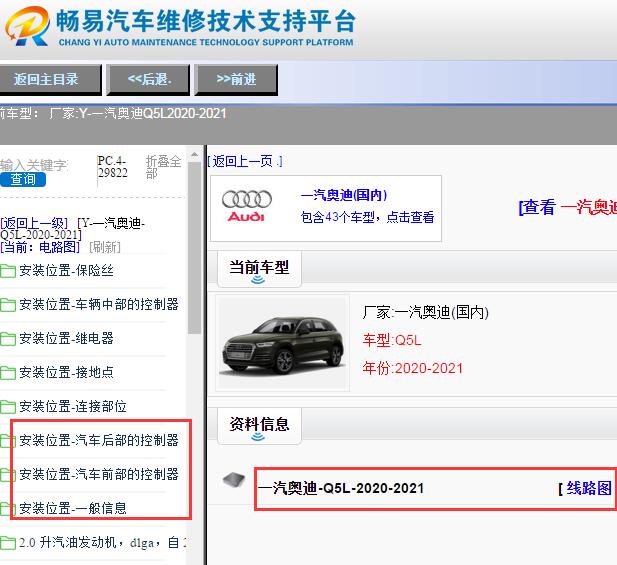Image resolution: width=617 pixels, height=565 pixels.
Task: Click the Y-一汽奥迪-Q5L-2020-2021 breadcrumb text
Action: 73,229
